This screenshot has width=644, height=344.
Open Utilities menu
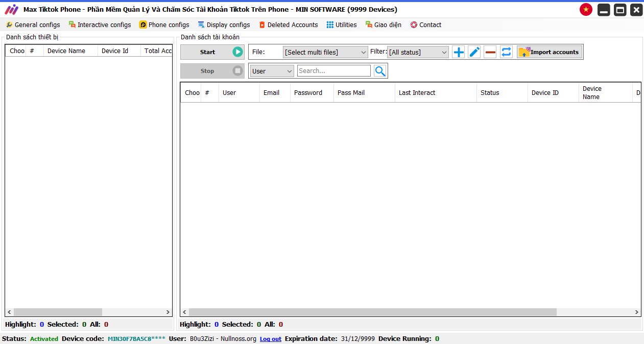tap(342, 24)
